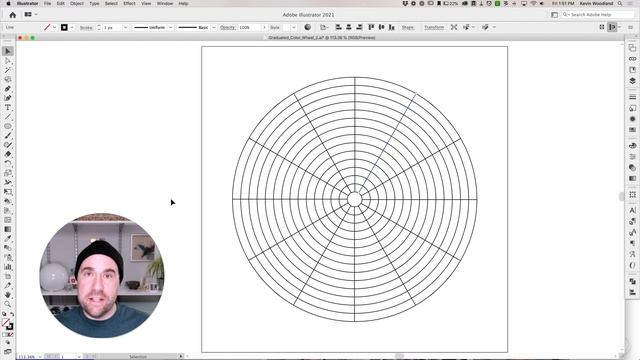
Task: Open the Recolor Artwork globe icon
Action: 307,27
